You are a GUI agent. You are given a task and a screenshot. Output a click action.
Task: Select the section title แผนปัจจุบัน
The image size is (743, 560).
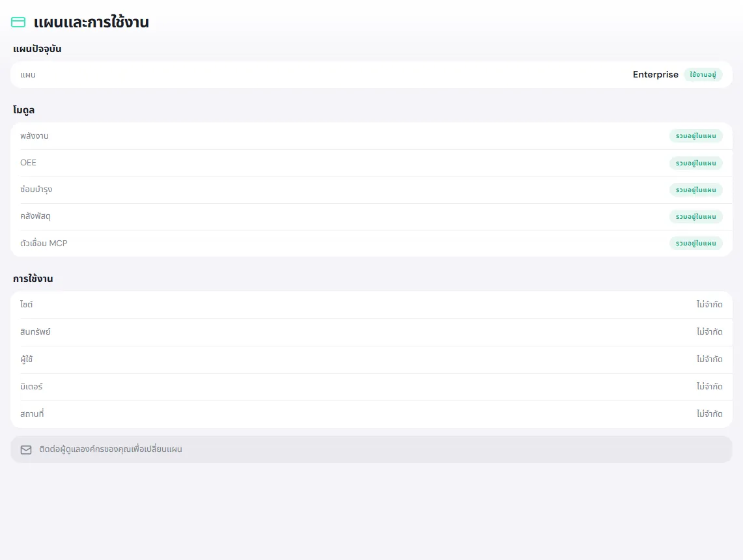point(37,49)
